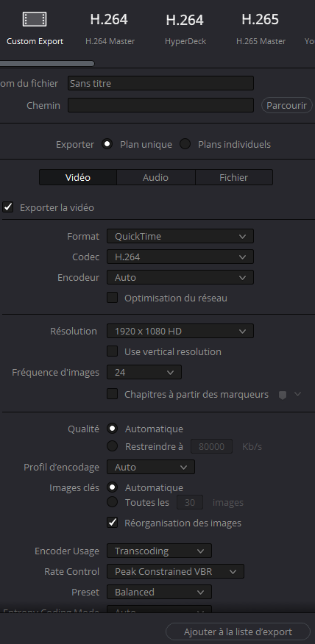Switch to the Fichier tab
The image size is (315, 644).
pos(233,177)
